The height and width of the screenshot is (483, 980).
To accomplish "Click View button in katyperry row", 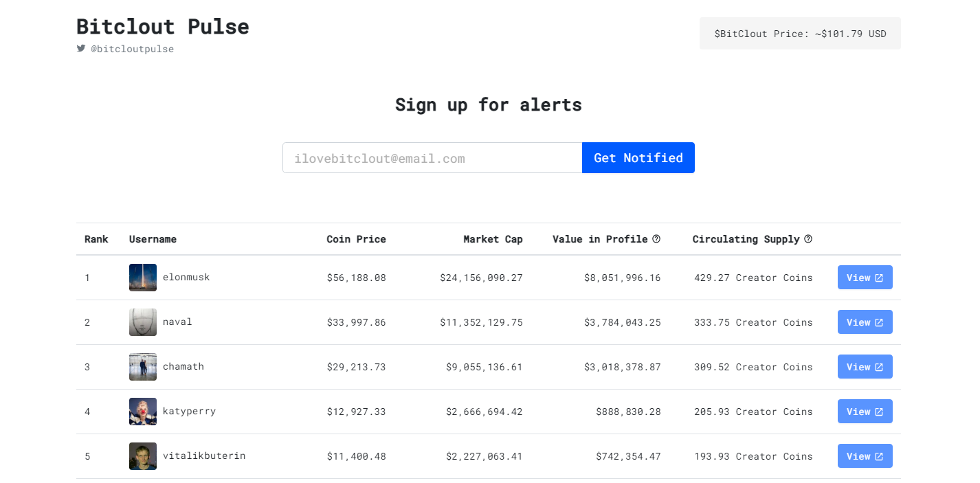I will (865, 412).
